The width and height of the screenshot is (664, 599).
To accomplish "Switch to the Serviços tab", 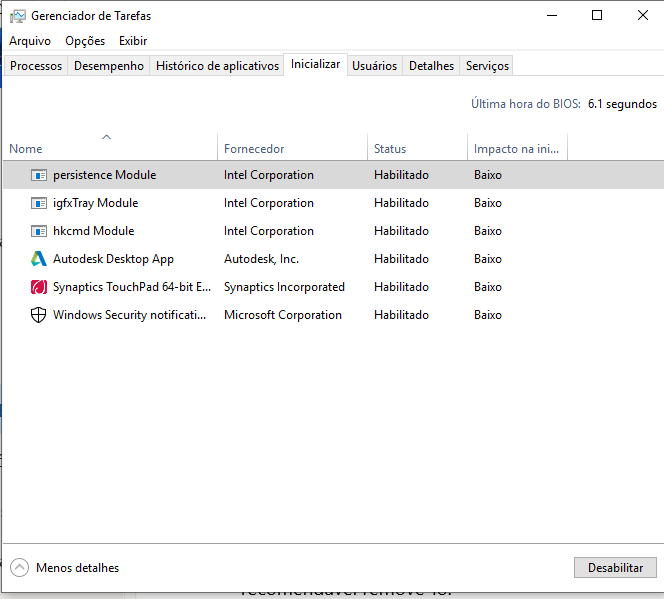I will pyautogui.click(x=487, y=66).
